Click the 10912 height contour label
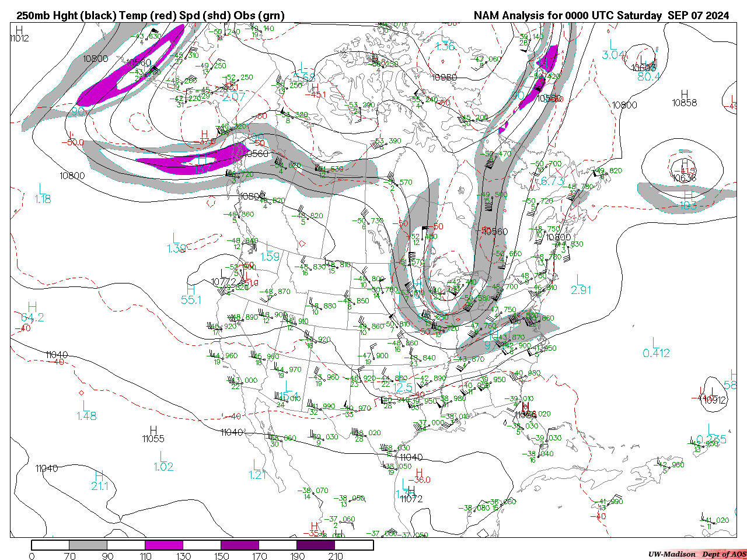Image resolution: width=747 pixels, height=560 pixels. pyautogui.click(x=714, y=400)
